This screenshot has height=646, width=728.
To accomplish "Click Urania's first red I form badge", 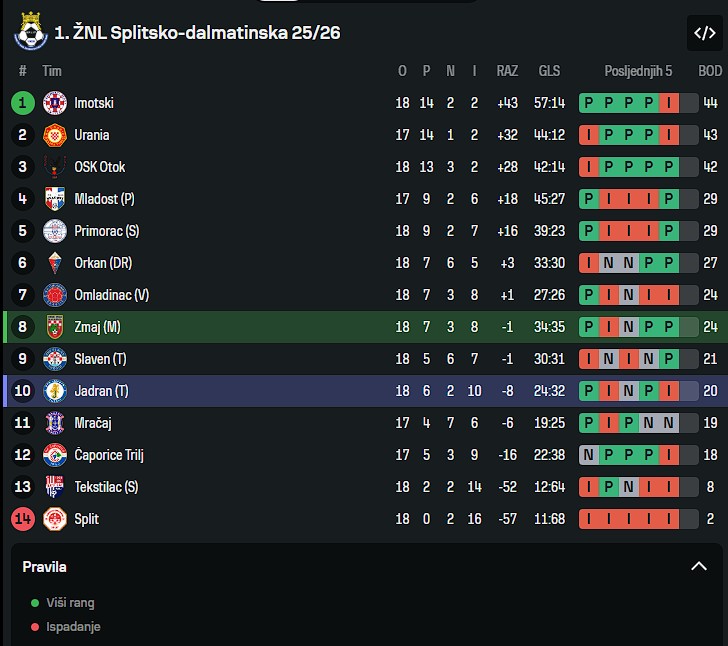I will (x=589, y=135).
